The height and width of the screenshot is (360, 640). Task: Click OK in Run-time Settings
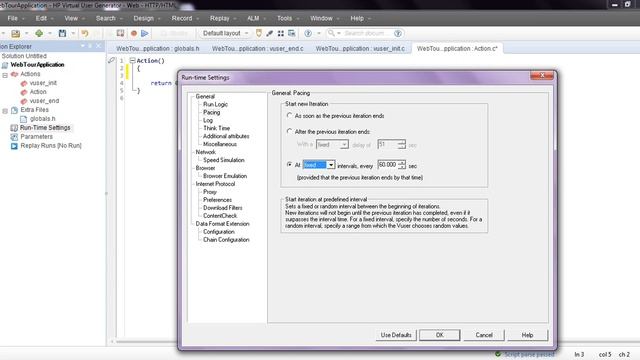click(440, 335)
